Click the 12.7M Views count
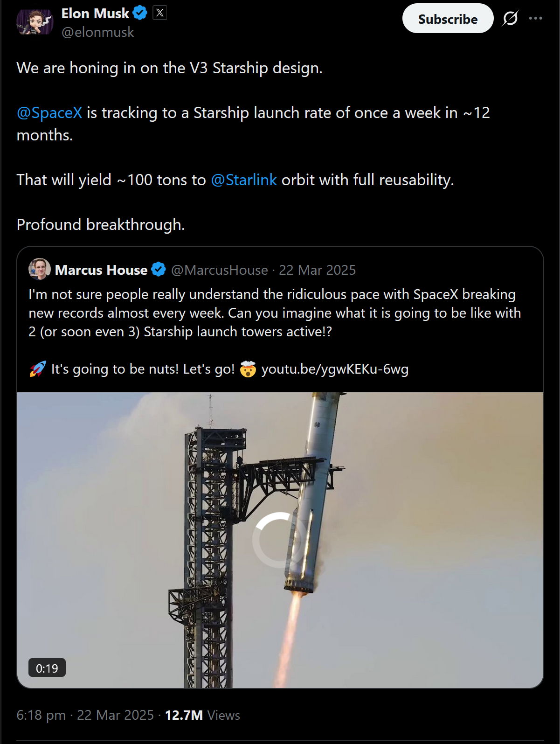560x744 pixels. 202,715
